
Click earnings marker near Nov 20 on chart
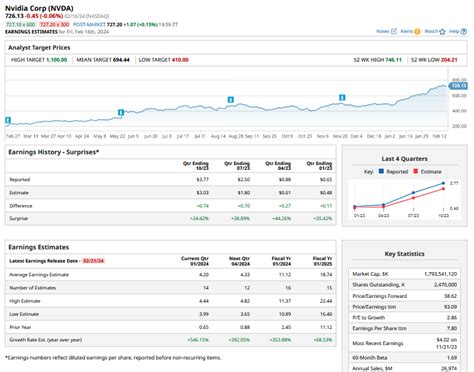[342, 98]
